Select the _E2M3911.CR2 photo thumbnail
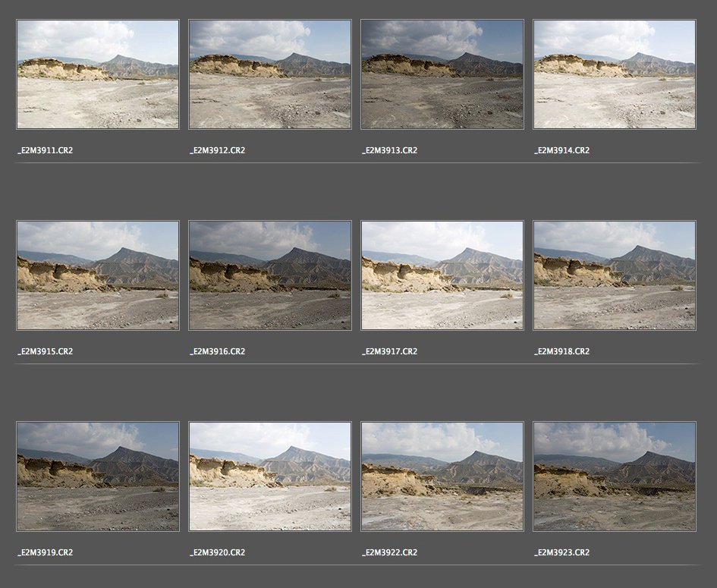The width and height of the screenshot is (717, 588). tap(98, 74)
